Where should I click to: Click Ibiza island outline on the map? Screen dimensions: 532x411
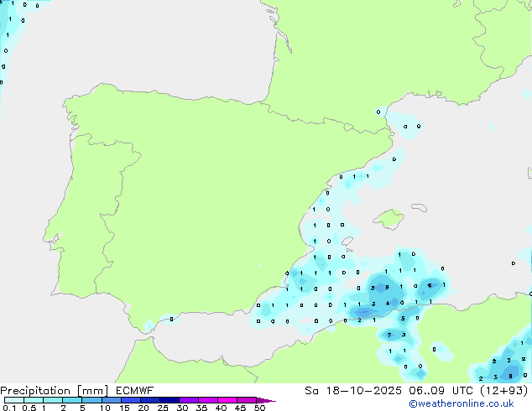[x=347, y=242]
